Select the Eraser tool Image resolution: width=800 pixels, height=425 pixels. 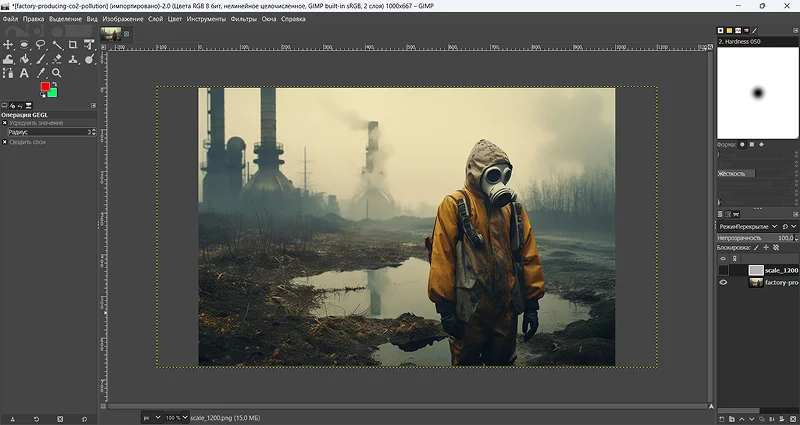tap(57, 59)
